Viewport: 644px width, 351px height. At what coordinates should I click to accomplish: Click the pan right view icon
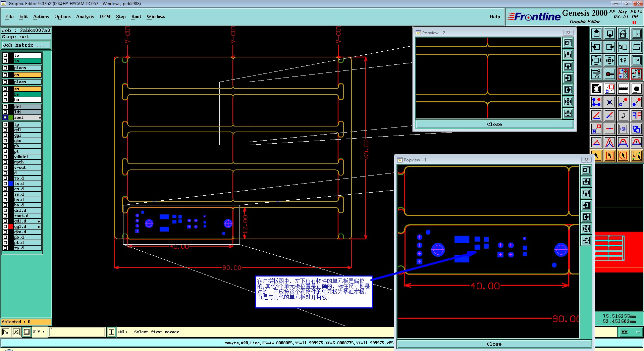tap(610, 47)
